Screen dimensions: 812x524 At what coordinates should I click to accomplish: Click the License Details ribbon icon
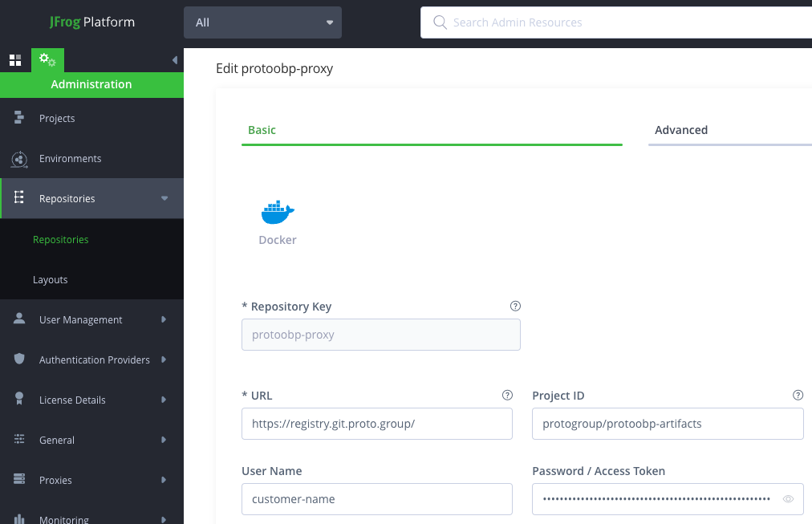click(x=19, y=398)
